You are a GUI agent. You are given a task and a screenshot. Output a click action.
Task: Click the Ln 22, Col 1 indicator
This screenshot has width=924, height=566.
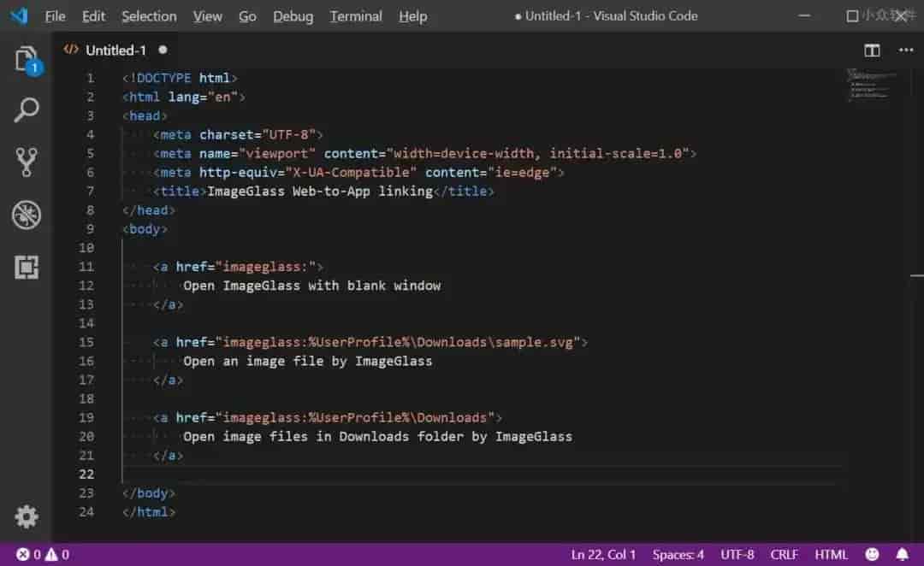click(x=603, y=554)
